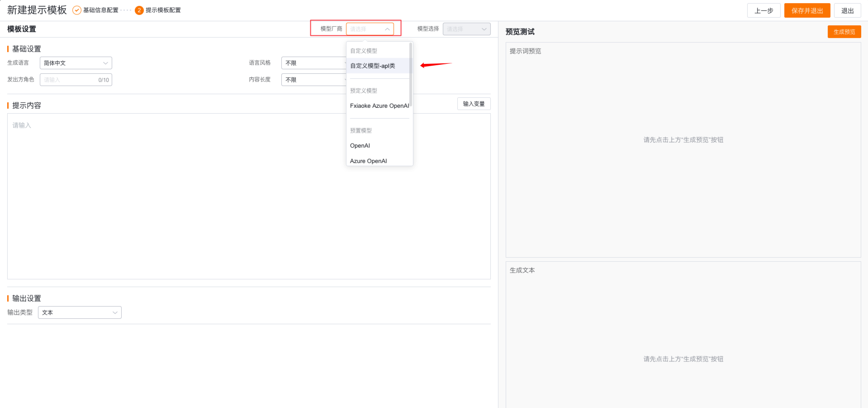The image size is (868, 408).
Task: Choose Fxiaoke Azure OpenAI option
Action: coord(379,106)
